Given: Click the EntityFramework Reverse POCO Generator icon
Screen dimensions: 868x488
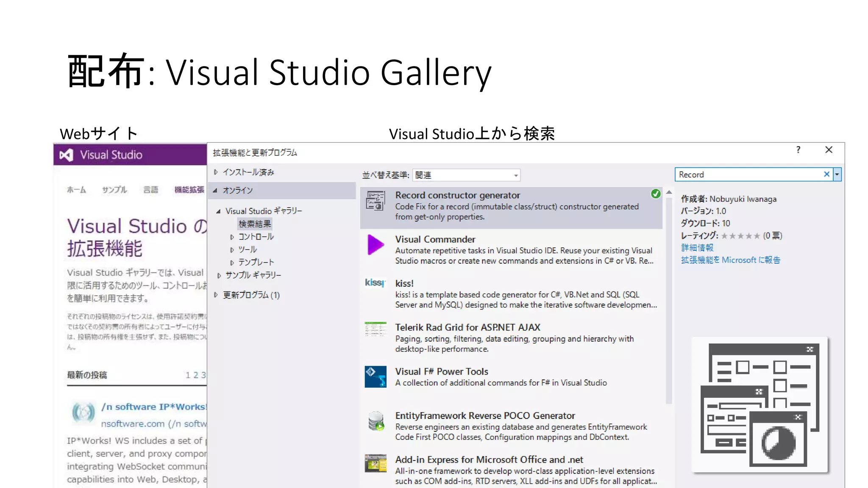Looking at the screenshot, I should (376, 421).
